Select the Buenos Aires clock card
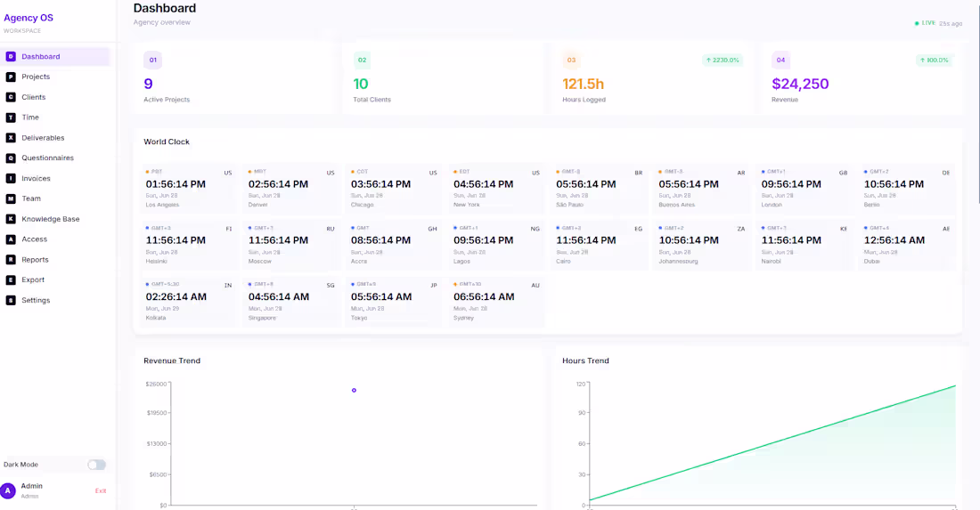This screenshot has width=980, height=510. [x=701, y=188]
